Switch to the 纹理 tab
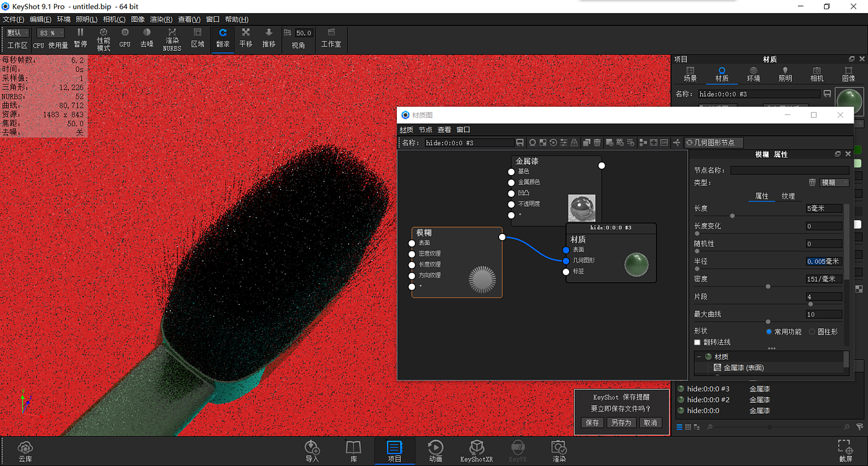 tap(788, 196)
